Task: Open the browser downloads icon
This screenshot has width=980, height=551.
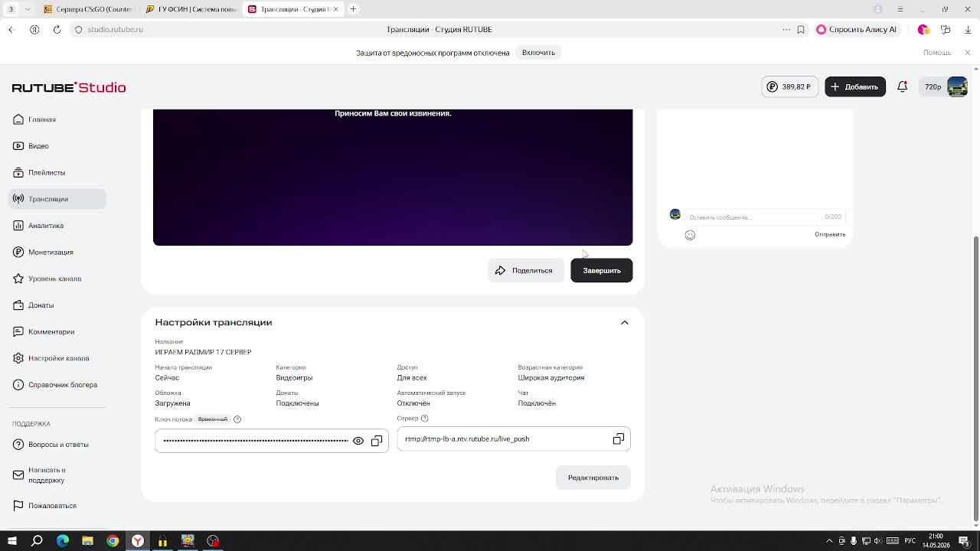Action: (968, 29)
